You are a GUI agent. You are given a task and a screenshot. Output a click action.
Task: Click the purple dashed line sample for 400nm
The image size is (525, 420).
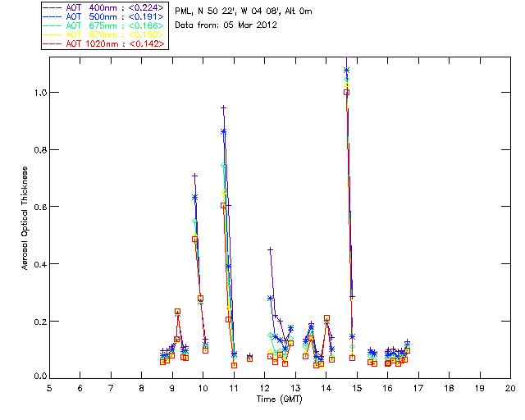52,7
